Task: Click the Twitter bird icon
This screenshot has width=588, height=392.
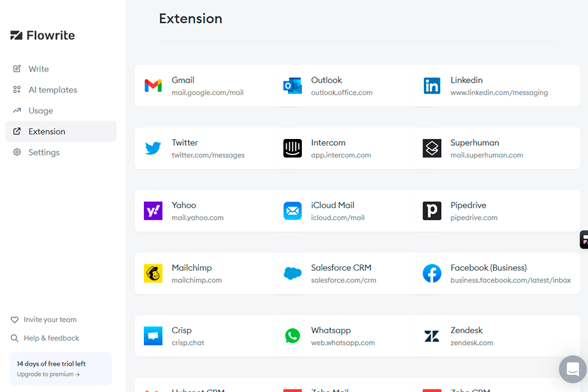Action: coord(153,148)
